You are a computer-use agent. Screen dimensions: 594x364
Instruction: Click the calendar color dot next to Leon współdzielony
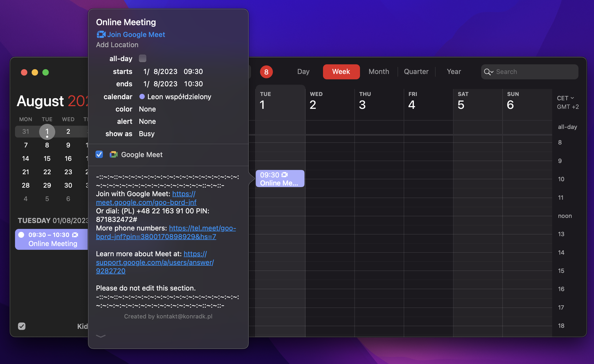(142, 97)
